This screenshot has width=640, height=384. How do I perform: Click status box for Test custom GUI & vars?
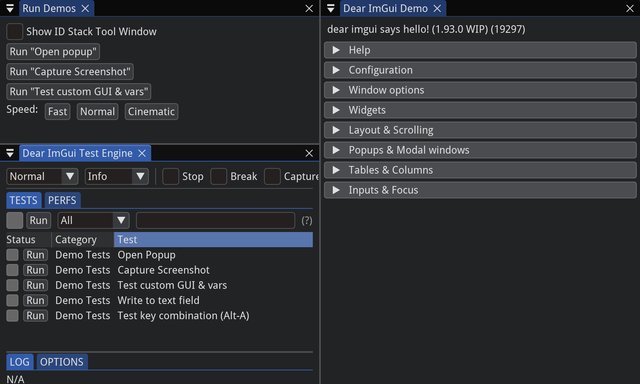point(12,285)
